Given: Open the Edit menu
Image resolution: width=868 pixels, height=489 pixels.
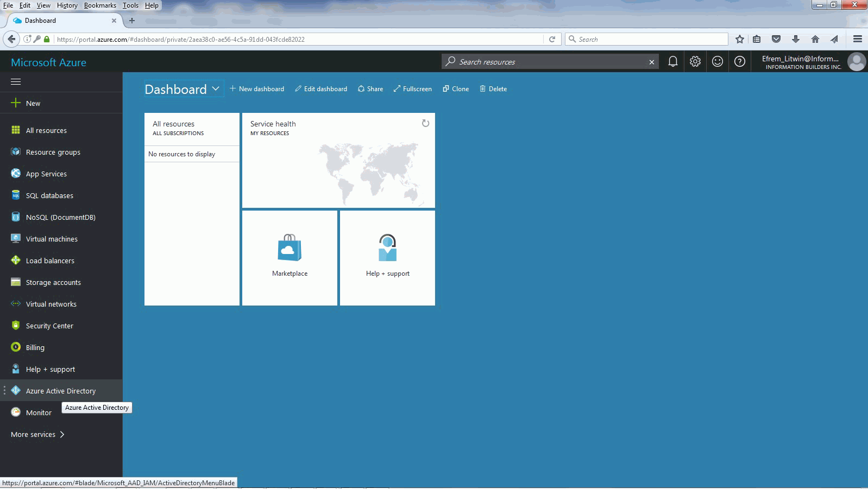Looking at the screenshot, I should pyautogui.click(x=25, y=5).
